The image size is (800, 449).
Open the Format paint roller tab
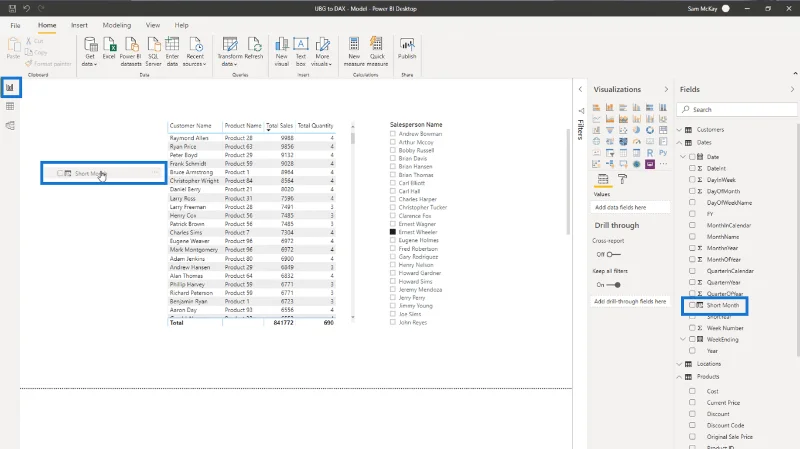[622, 179]
